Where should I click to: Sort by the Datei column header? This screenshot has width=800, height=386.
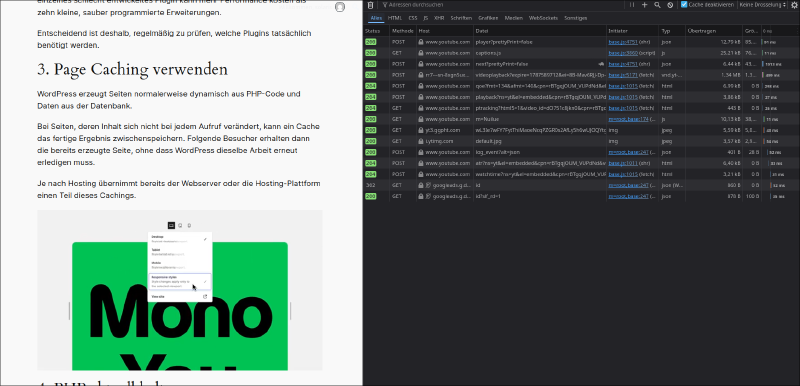tap(540, 31)
